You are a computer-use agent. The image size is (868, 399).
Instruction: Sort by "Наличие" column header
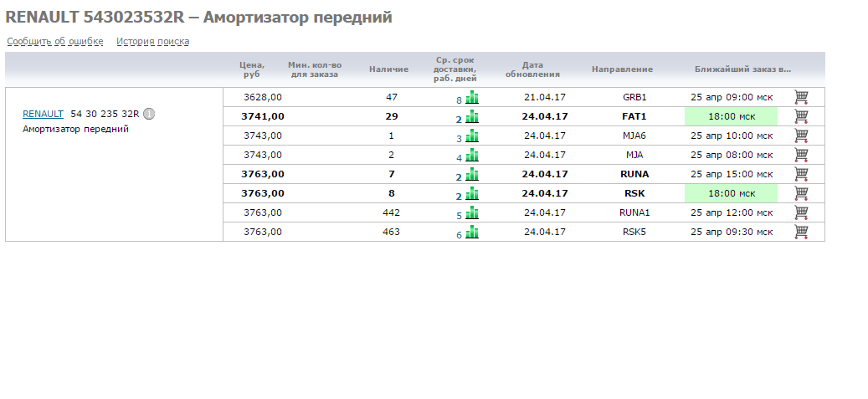(x=388, y=69)
